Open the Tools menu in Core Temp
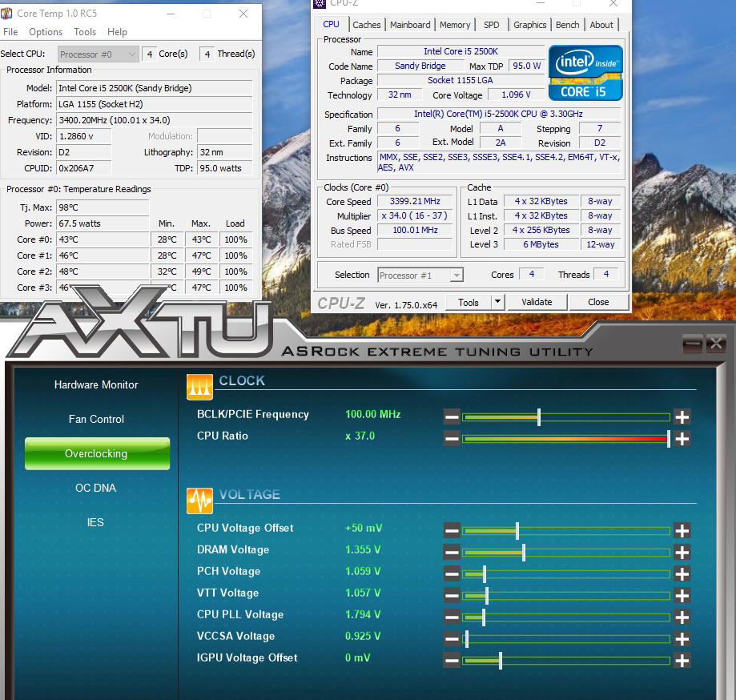736x700 pixels. [x=85, y=32]
